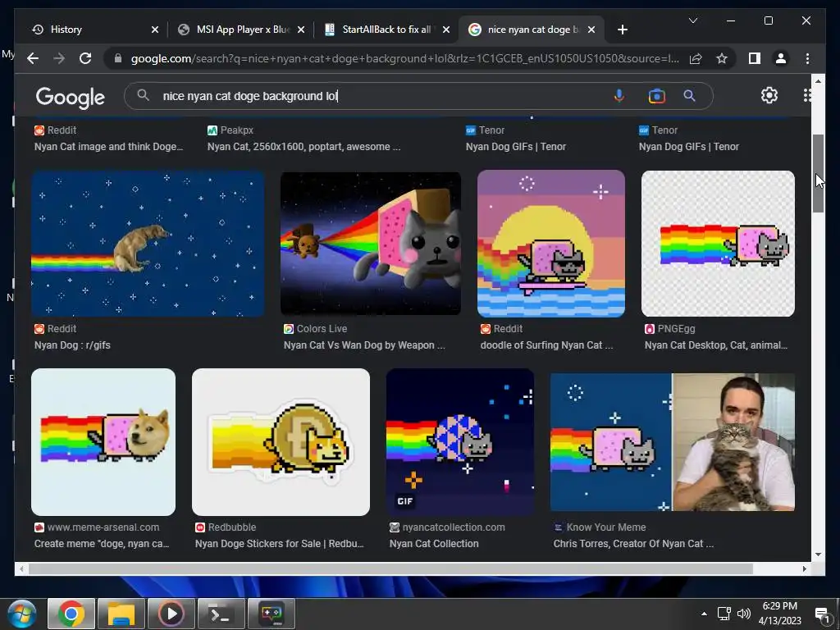Click the browser forward arrow

coord(59,58)
